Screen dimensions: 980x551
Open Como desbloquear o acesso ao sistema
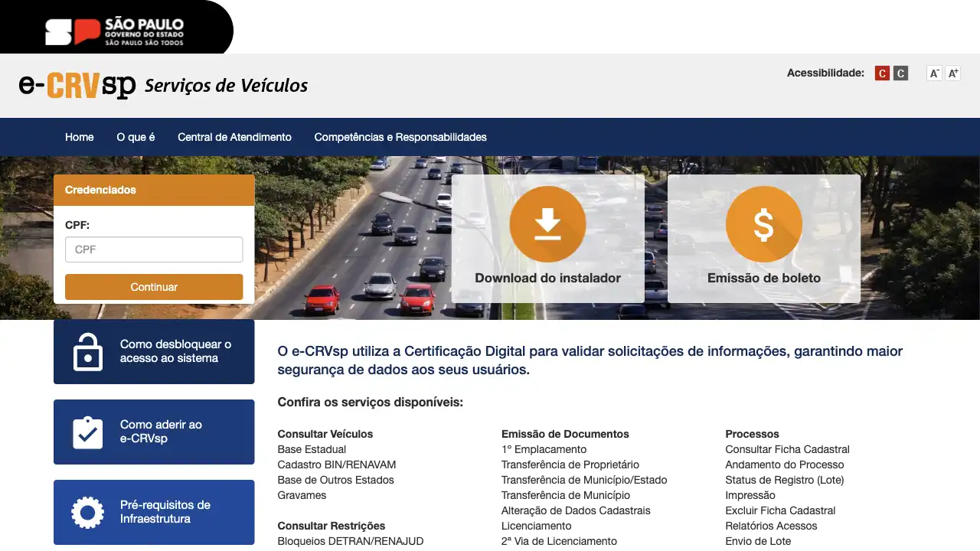click(x=154, y=351)
